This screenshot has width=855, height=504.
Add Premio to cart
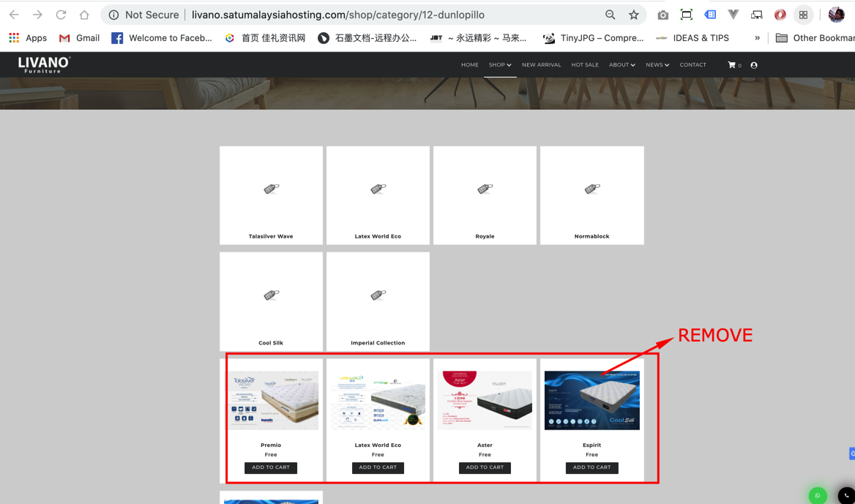point(271,467)
